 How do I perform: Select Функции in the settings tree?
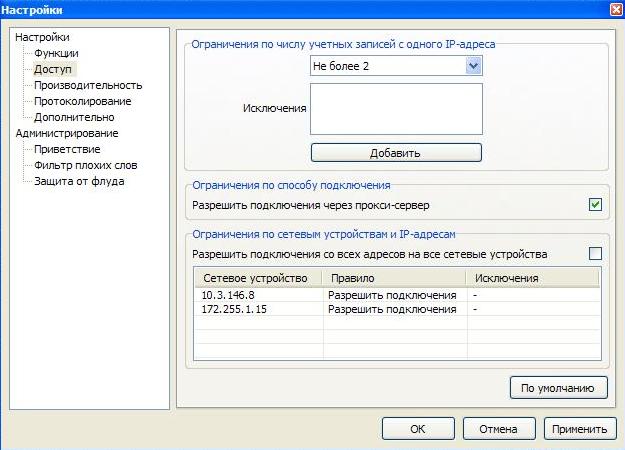(56, 53)
